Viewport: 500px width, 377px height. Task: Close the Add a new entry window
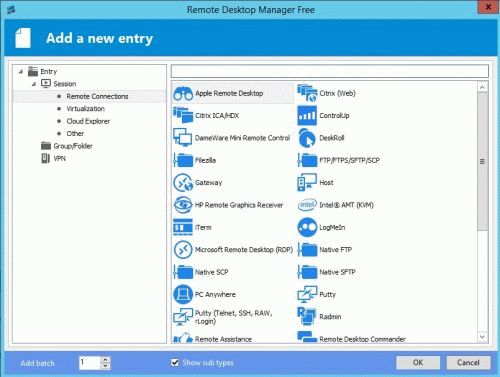click(488, 7)
